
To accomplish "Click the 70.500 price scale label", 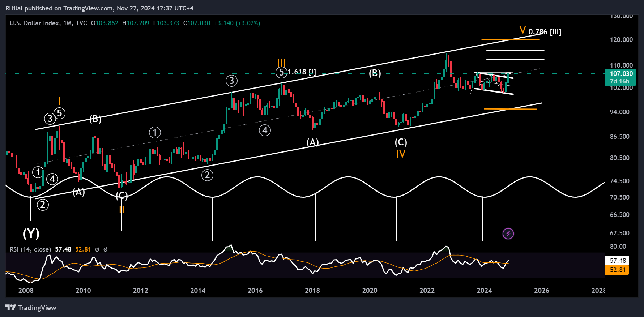I will click(620, 197).
